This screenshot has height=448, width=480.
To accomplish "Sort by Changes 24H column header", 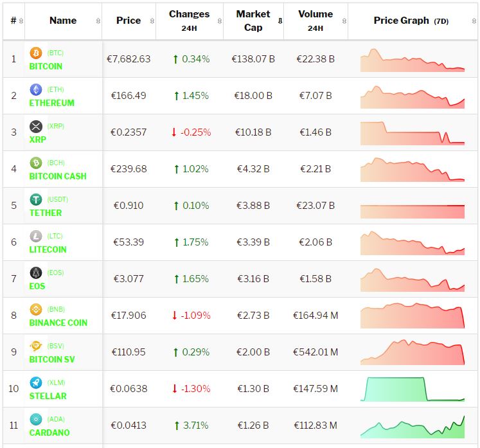I will 189,21.
